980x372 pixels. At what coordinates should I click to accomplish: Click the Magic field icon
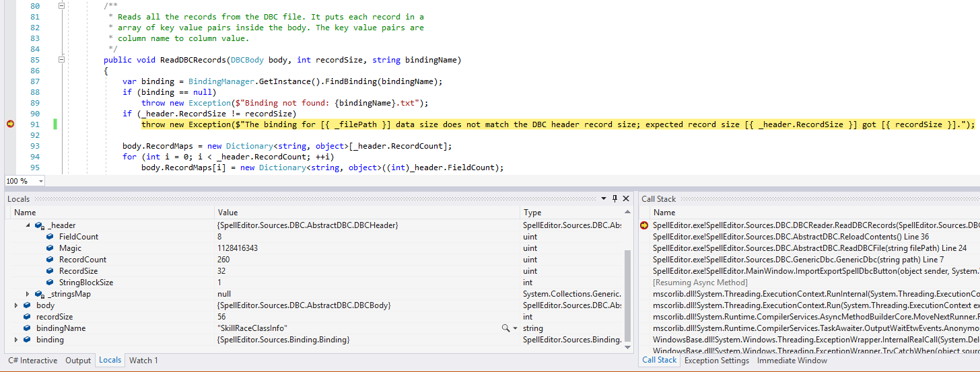tap(50, 248)
